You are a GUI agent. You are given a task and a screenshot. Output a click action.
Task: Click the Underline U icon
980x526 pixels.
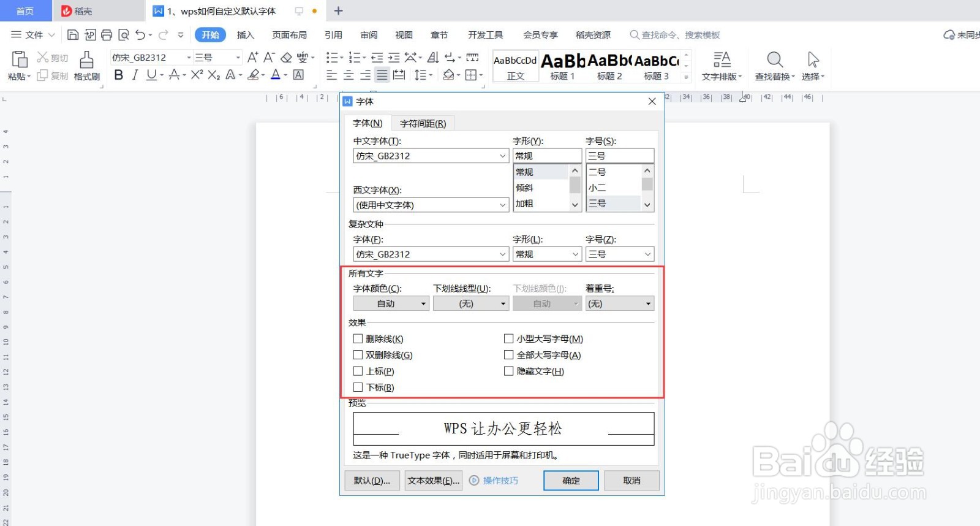pos(151,75)
